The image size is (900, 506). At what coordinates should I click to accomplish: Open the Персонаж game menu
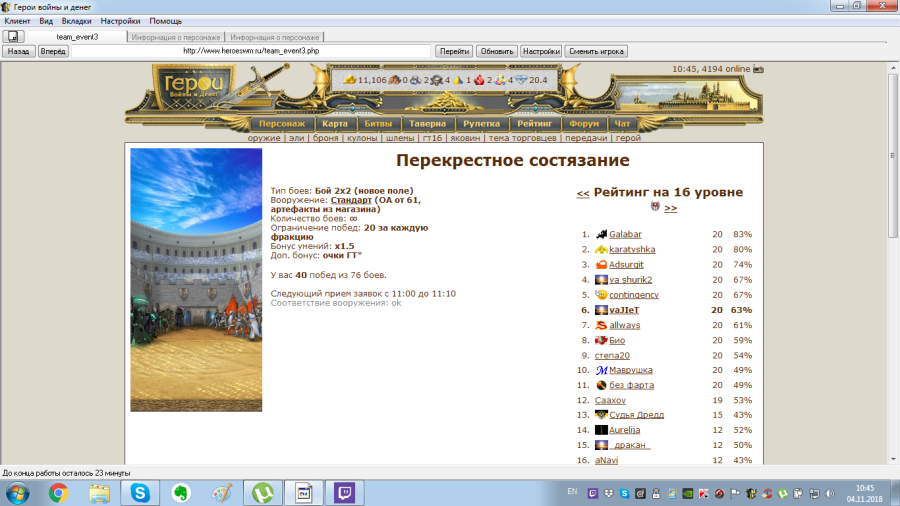point(282,123)
